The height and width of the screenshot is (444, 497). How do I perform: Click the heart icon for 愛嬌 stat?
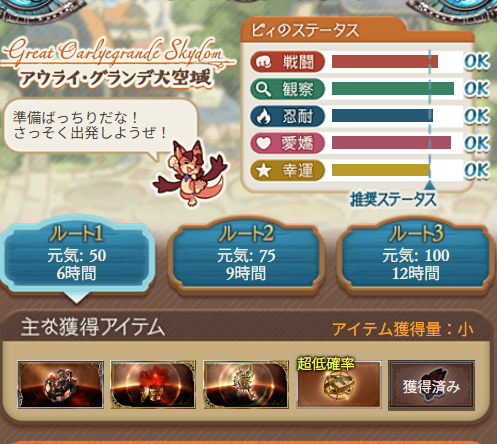[264, 143]
